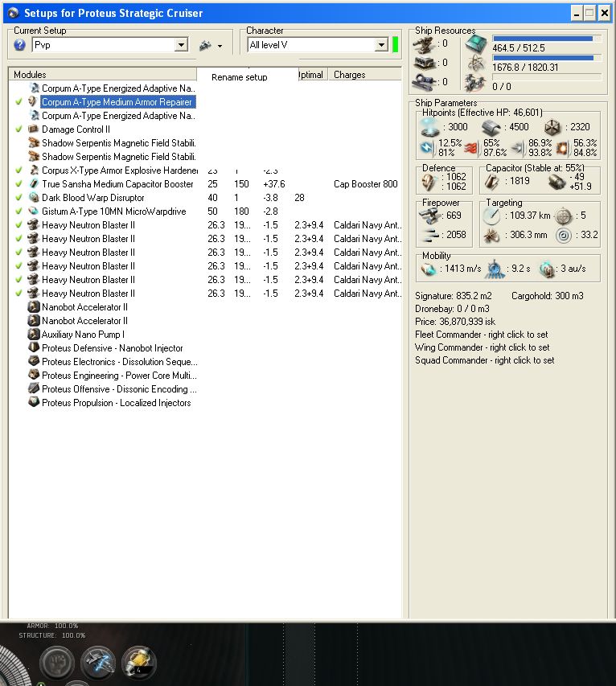Click the Cargohold: 300 m3 value

[548, 296]
